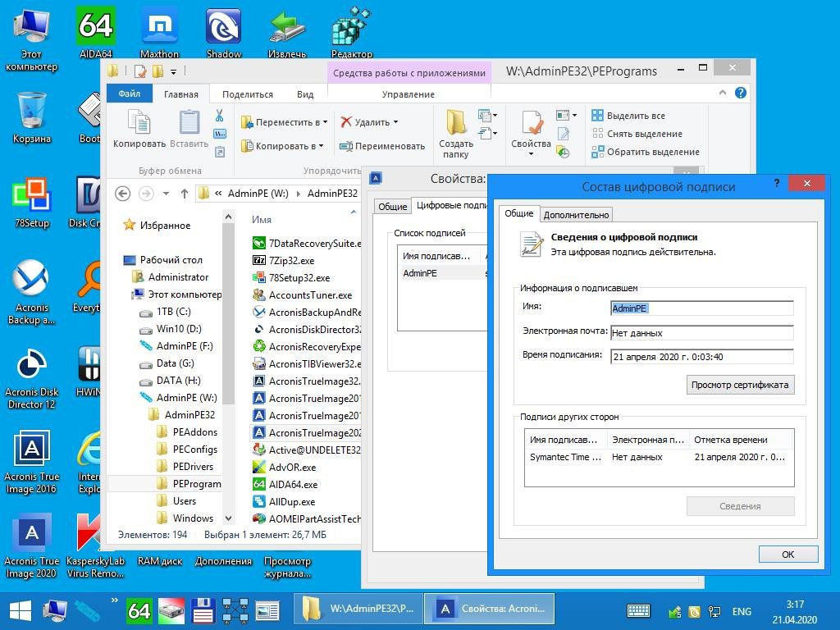Click the scissors cut icon in ribbon
This screenshot has width=840, height=630.
coord(220,116)
